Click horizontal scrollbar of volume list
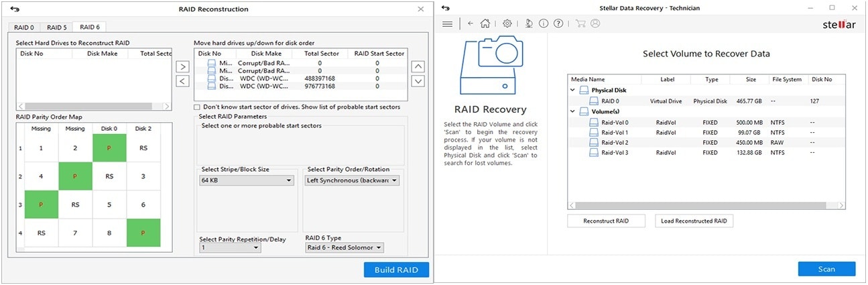Screen dimensions: 868x285 tap(706, 206)
